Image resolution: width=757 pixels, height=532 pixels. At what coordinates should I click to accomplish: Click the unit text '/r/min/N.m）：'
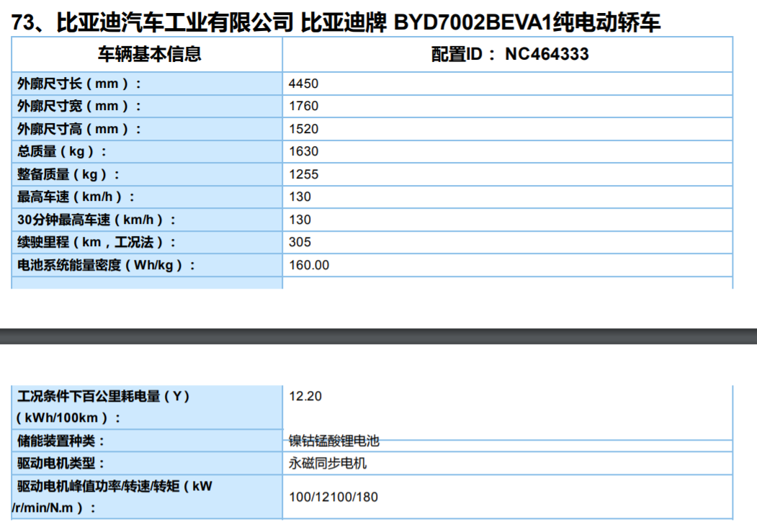(55, 508)
